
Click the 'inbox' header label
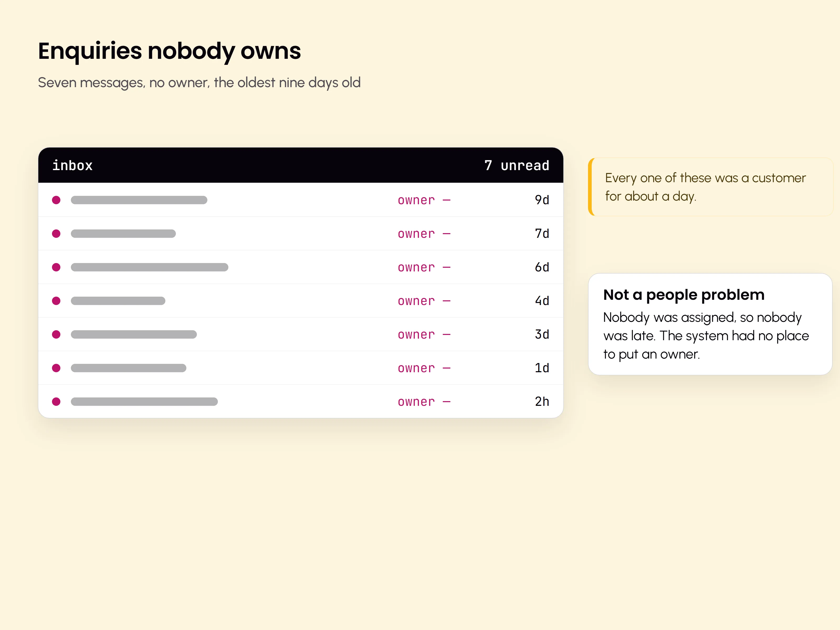[72, 166]
